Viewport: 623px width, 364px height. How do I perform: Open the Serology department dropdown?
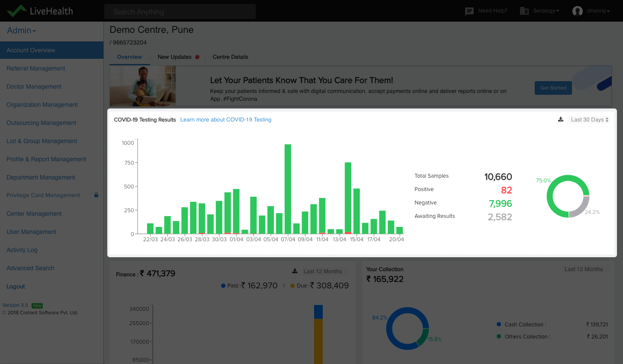pyautogui.click(x=546, y=11)
